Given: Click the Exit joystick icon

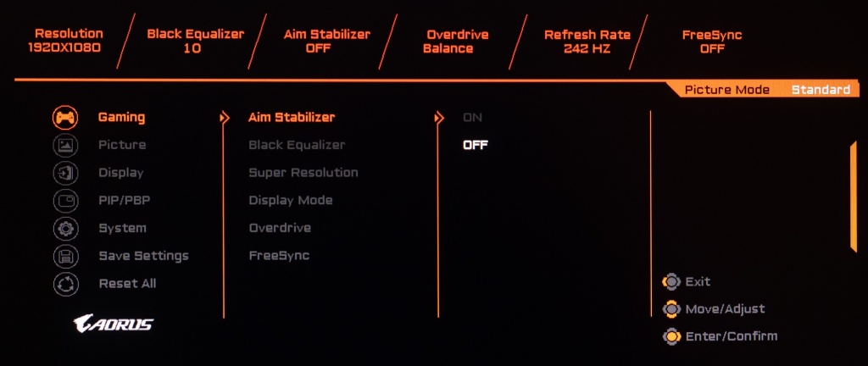Looking at the screenshot, I should pyautogui.click(x=670, y=281).
